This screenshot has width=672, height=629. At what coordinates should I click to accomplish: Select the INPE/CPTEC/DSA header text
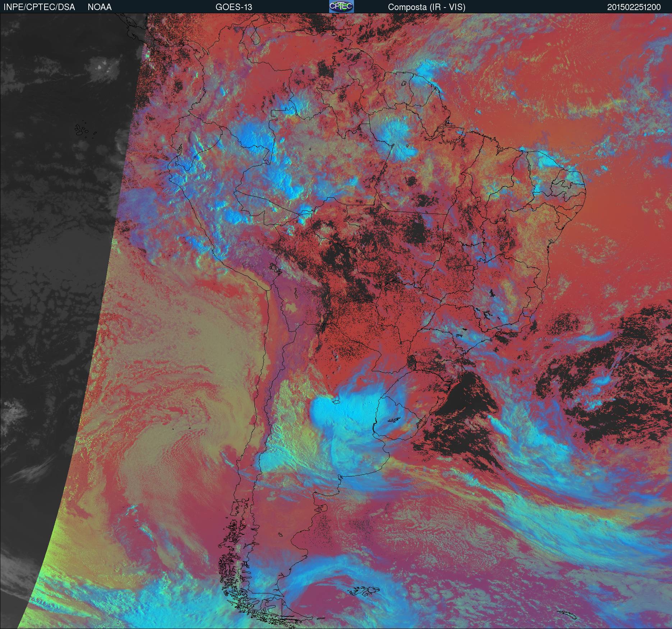[x=39, y=7]
